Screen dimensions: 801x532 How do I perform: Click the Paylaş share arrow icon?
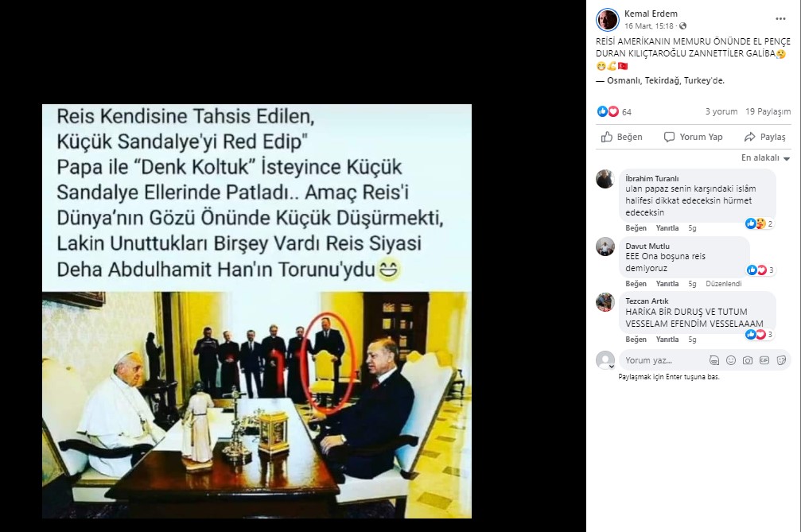749,137
